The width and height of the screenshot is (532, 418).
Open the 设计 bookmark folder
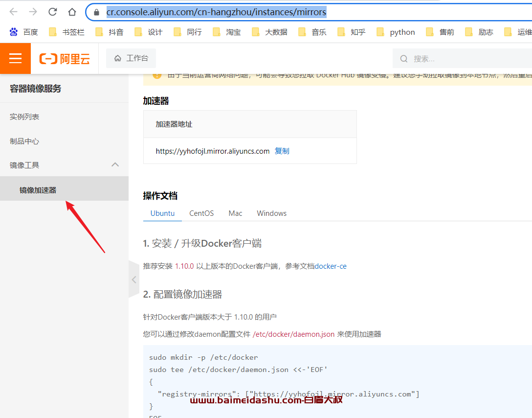pos(148,32)
